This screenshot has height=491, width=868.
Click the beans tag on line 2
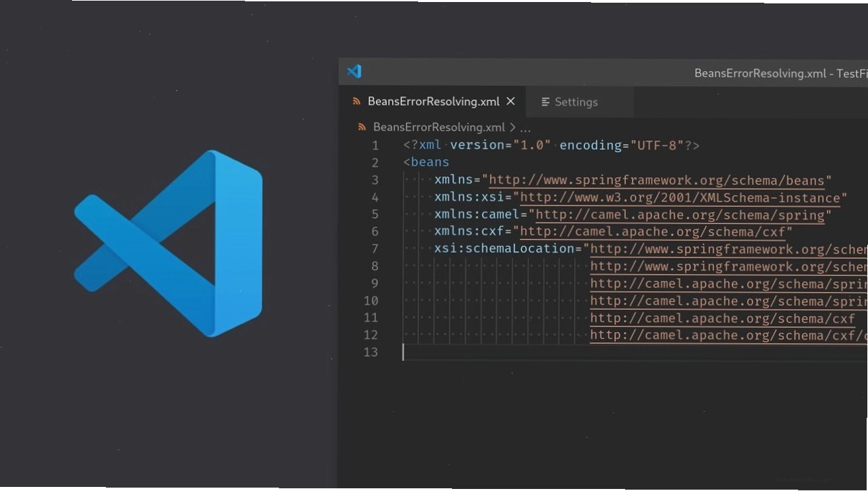pos(430,163)
